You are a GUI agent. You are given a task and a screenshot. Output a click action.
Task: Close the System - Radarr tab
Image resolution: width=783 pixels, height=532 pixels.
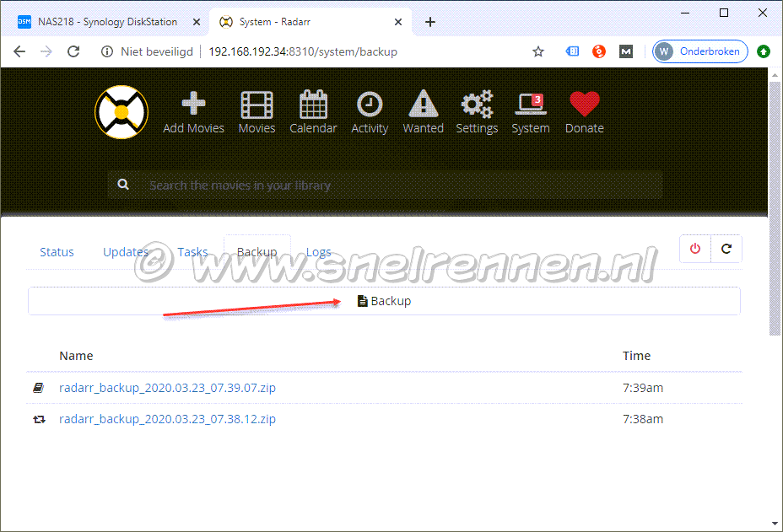click(398, 22)
